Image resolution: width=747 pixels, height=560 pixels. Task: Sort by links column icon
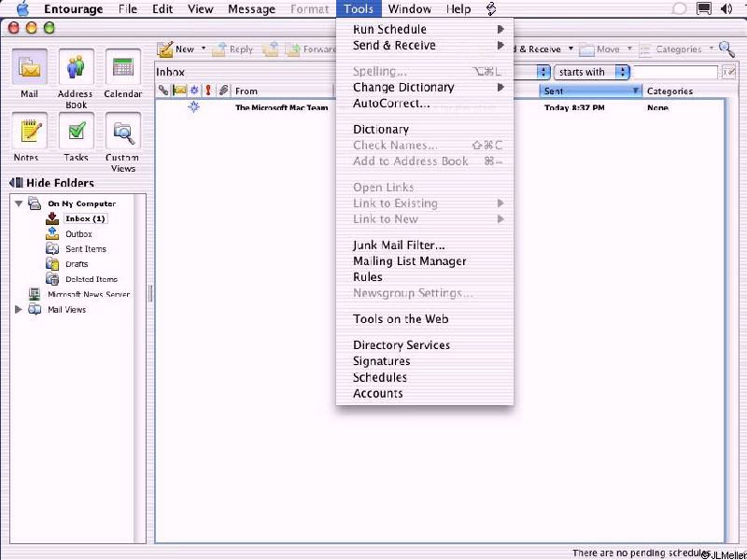[163, 90]
